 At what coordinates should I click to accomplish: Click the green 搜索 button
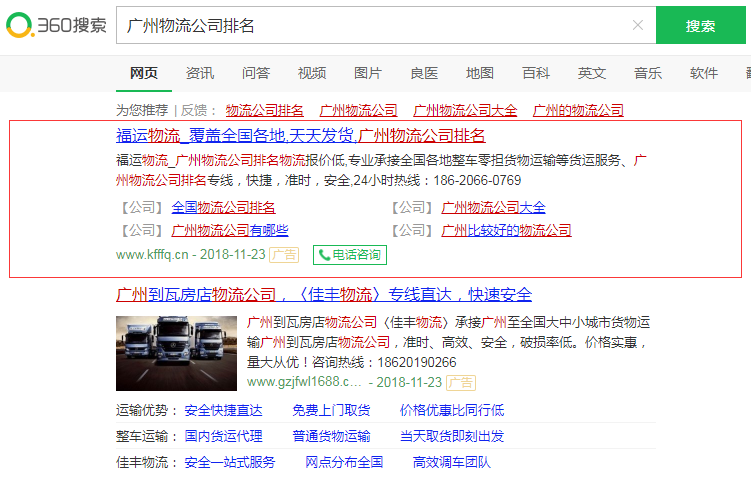click(x=700, y=25)
